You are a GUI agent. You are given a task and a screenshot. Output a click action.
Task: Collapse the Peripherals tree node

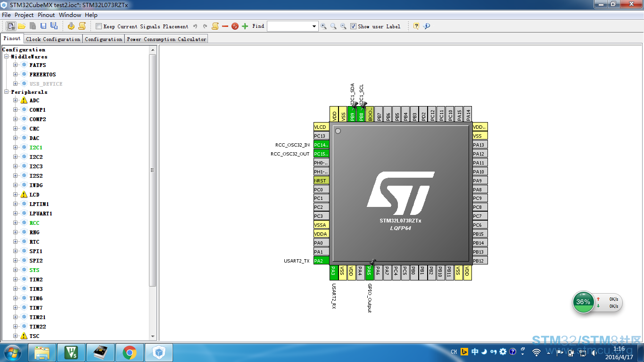coord(7,92)
